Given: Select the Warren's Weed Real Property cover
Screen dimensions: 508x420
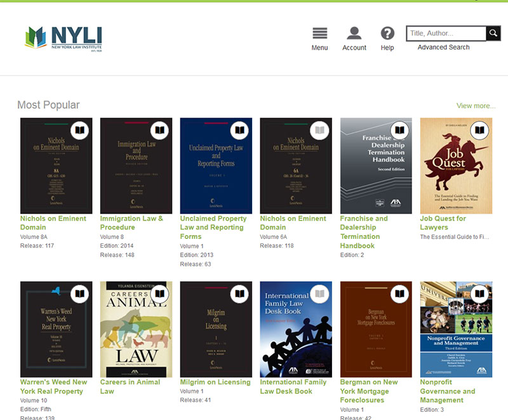Looking at the screenshot, I should pyautogui.click(x=56, y=329).
